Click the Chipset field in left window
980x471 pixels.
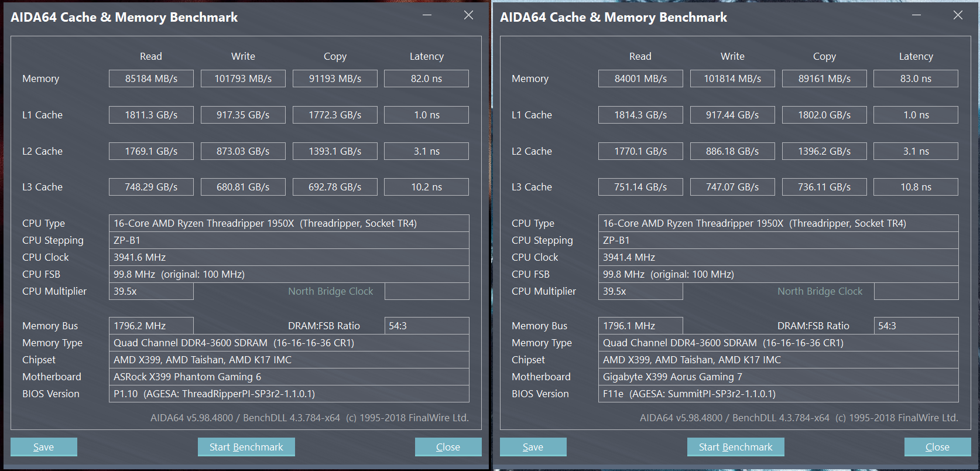coord(289,360)
